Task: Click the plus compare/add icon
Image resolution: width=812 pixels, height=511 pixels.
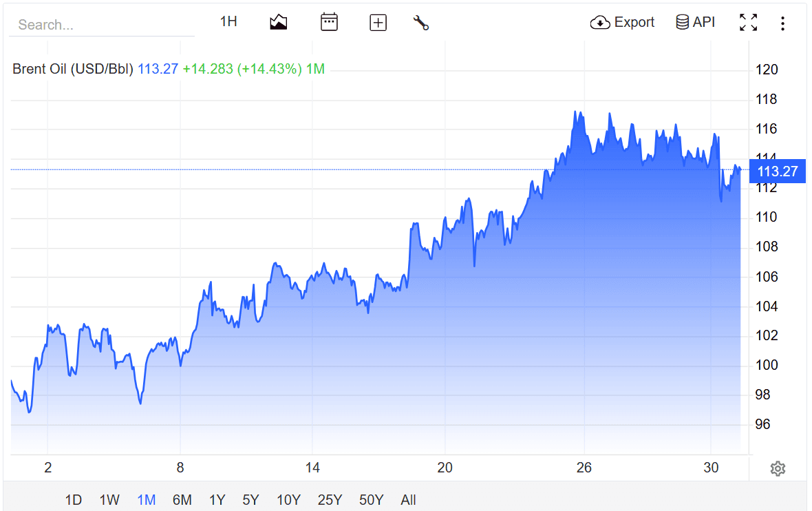Action: (x=378, y=23)
